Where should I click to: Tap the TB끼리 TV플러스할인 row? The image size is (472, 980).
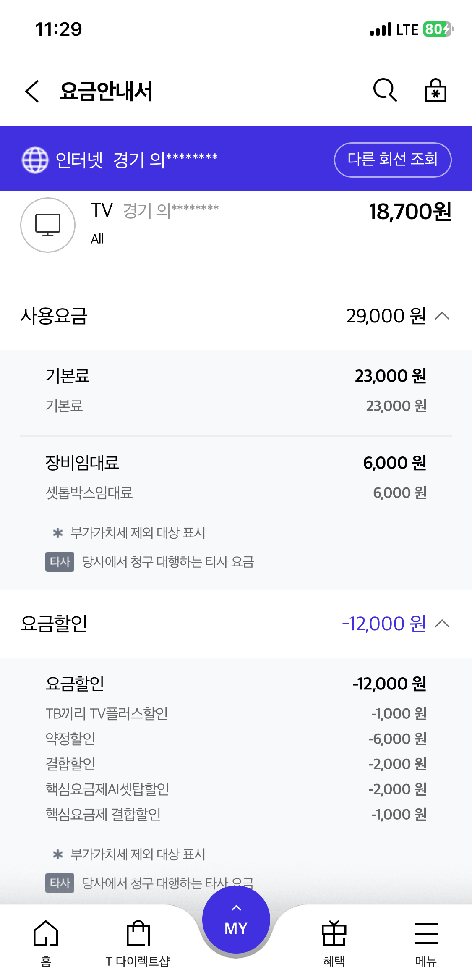tap(107, 713)
